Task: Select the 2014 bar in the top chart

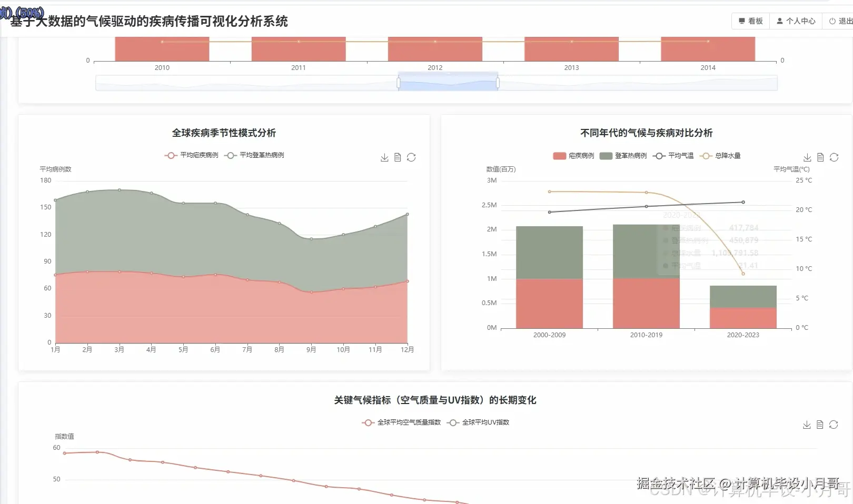Action: click(x=708, y=49)
